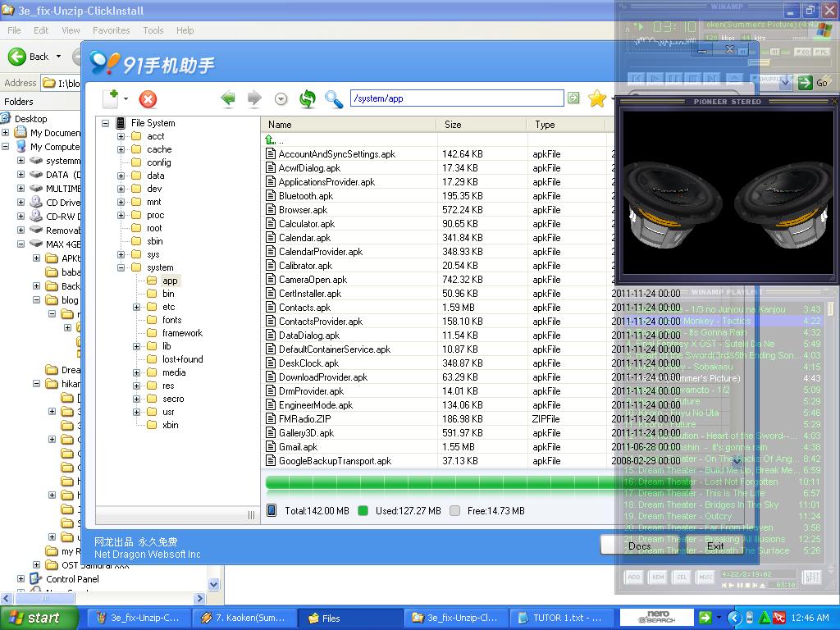Image resolution: width=840 pixels, height=630 pixels.
Task: Collapse the File System root node
Action: 106,123
